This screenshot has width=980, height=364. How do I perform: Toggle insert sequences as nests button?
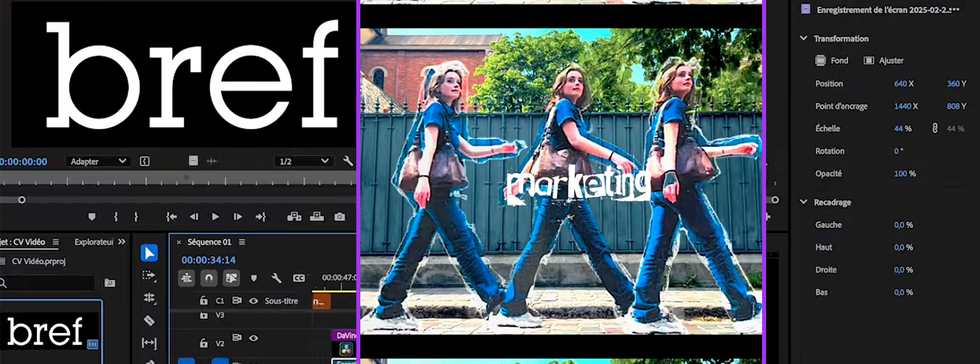(187, 278)
